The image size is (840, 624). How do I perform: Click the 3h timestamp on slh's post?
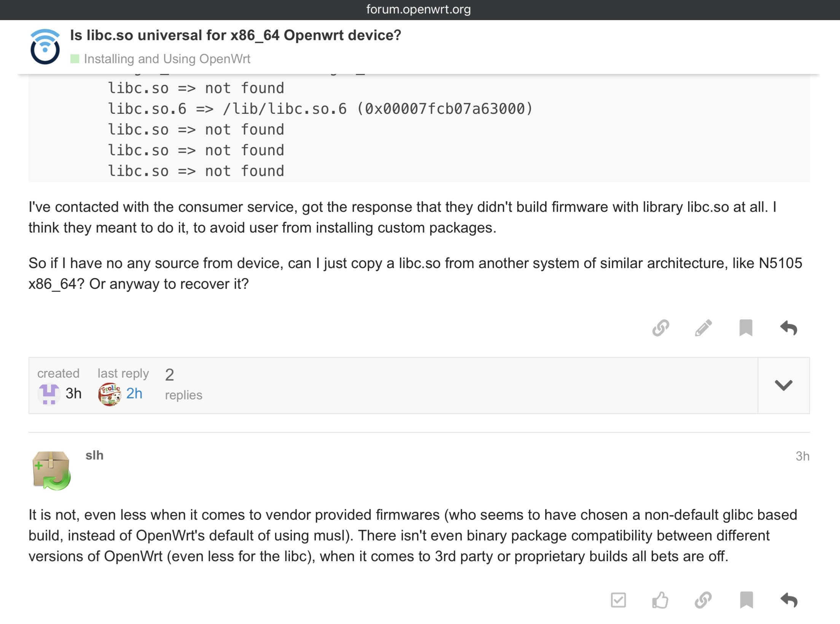(802, 456)
